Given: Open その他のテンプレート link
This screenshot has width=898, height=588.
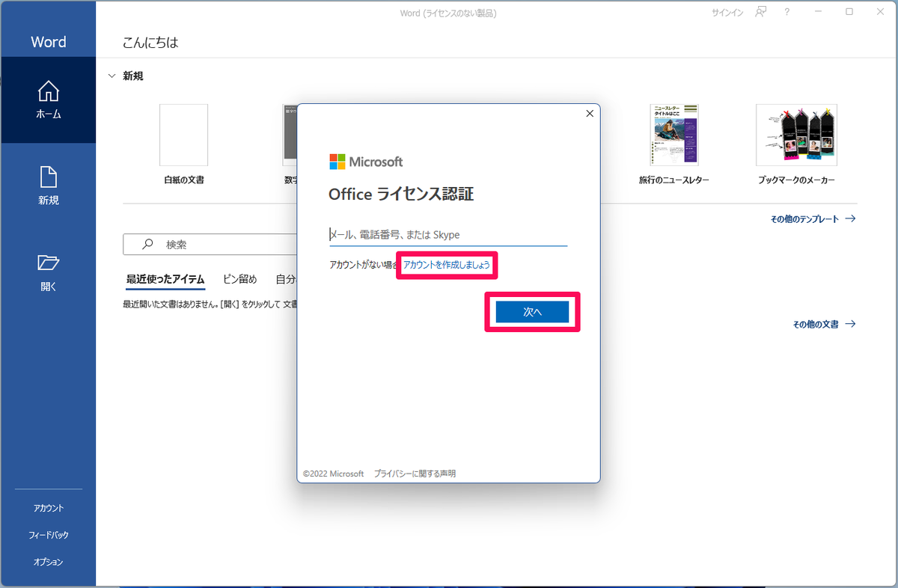Looking at the screenshot, I should point(813,219).
